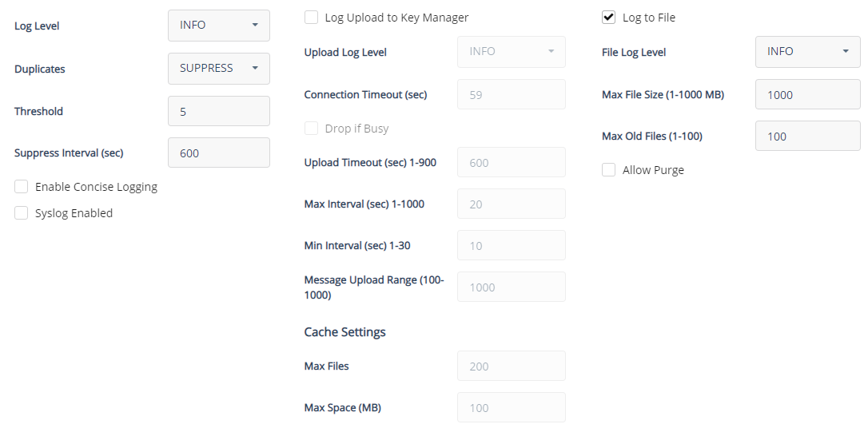Tick the Syslog Enabled checkbox

22,213
